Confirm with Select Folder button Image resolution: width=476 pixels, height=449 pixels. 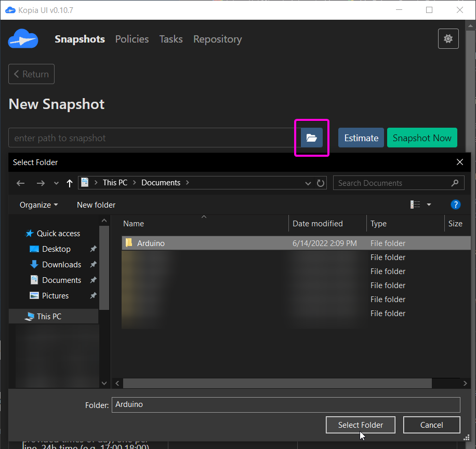[360, 425]
